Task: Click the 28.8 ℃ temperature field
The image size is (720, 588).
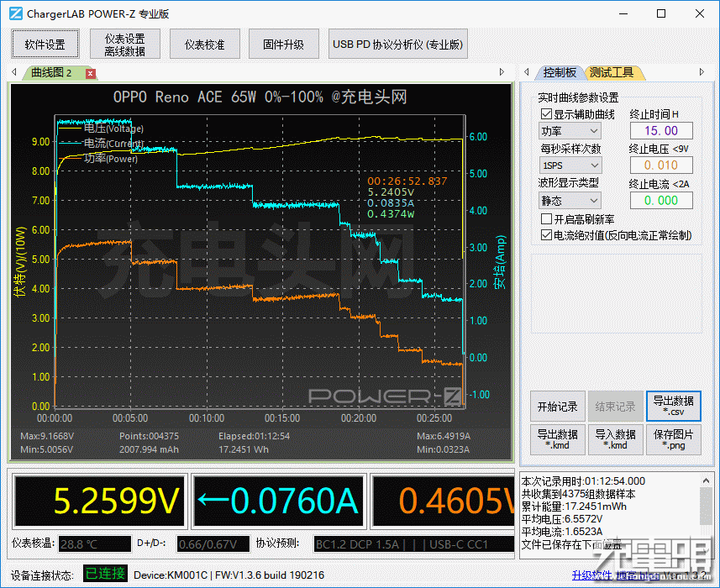Action: click(x=95, y=544)
